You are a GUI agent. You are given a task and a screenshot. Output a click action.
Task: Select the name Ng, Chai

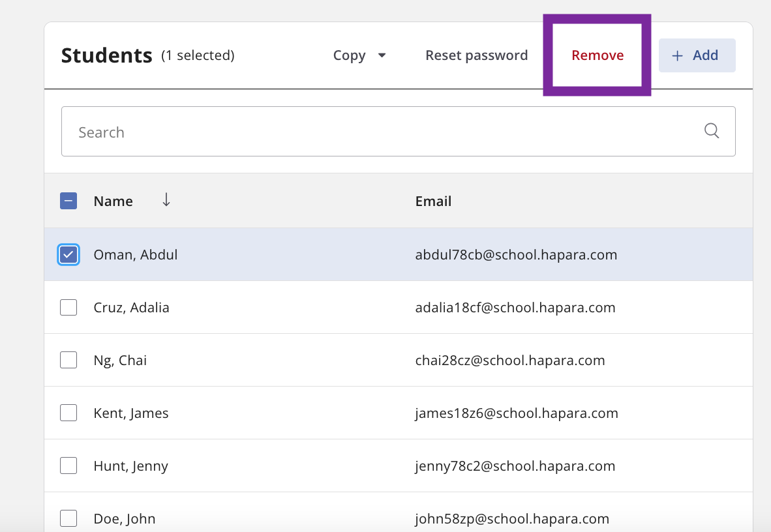pos(120,361)
